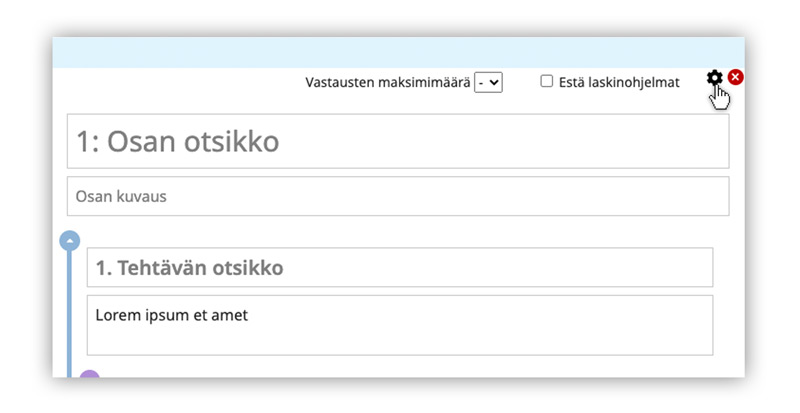Click the blue vertical line beside the task

(x=69, y=310)
